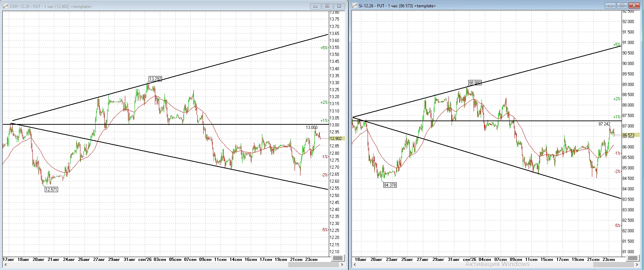Click the highlighted 86 573 current price tag
644x270 pixels.
(x=630, y=135)
